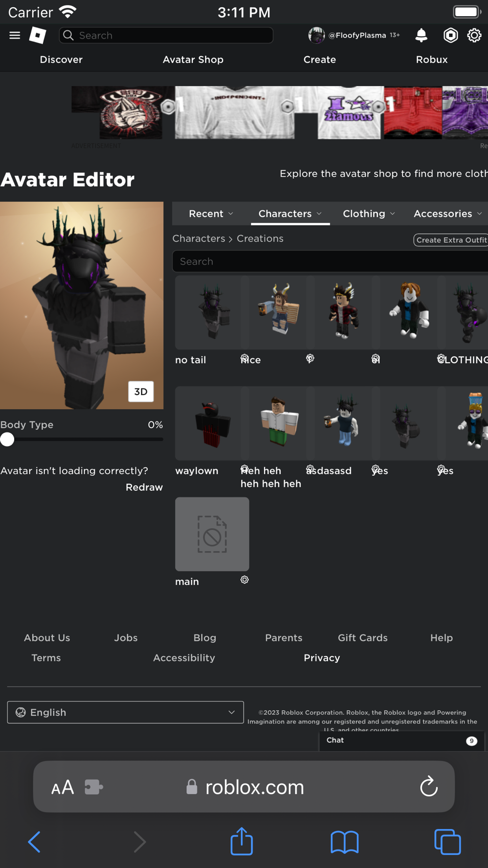Open the Parents footer link
488x868 pixels.
click(x=284, y=638)
